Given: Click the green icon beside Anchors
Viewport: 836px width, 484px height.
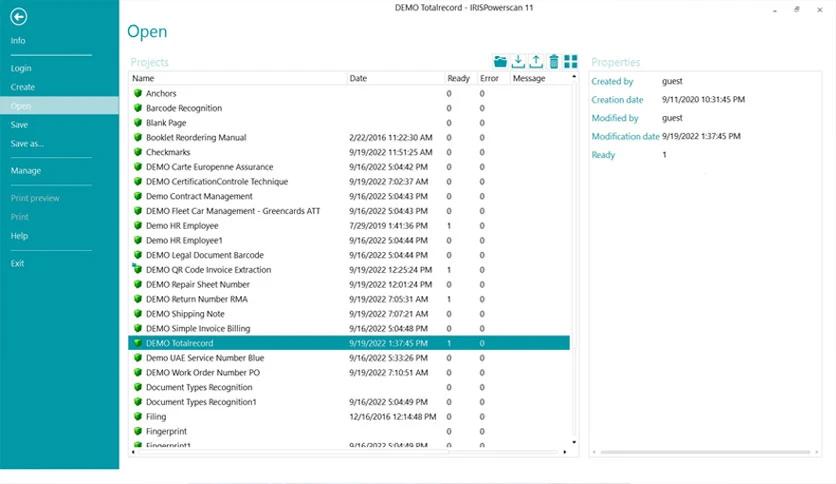Looking at the screenshot, I should [x=138, y=93].
